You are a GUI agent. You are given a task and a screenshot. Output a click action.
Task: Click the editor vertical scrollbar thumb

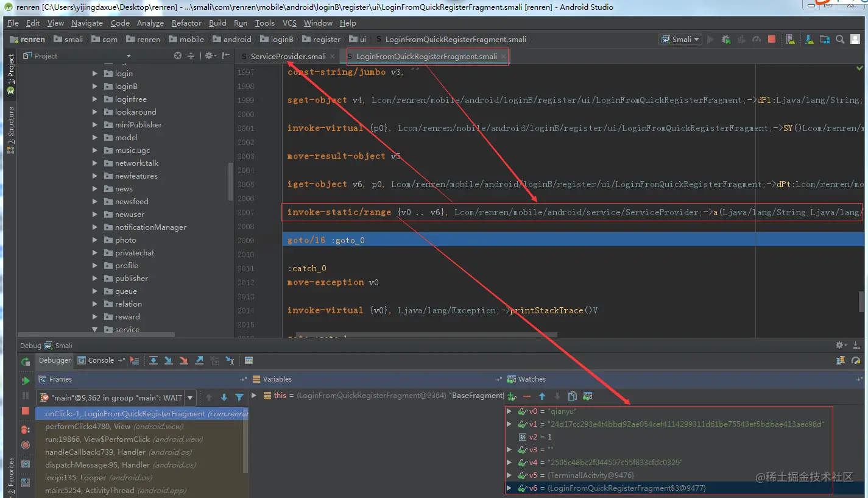(x=861, y=301)
